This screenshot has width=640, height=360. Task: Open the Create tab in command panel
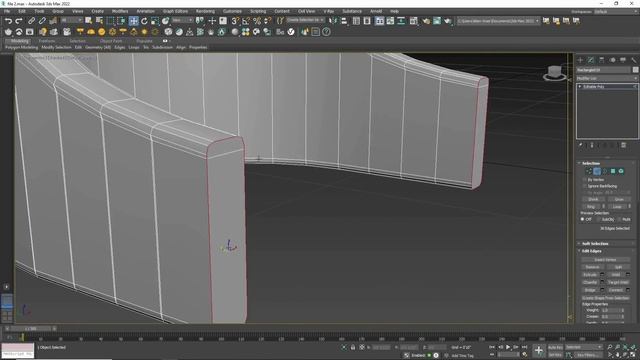580,60
